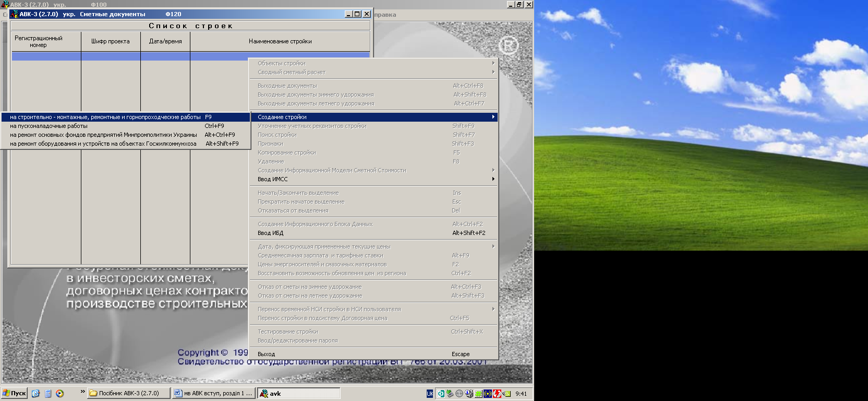This screenshot has width=868, height=401.
Task: Expand 'Создание Информационной Модели Сметной Стоимости' arrow
Action: [493, 170]
